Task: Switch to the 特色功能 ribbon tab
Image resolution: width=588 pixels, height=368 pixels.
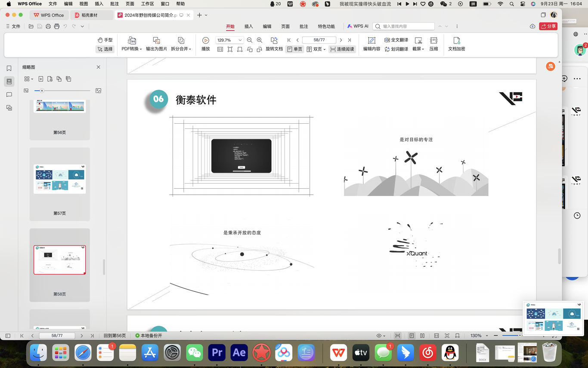Action: point(326,26)
